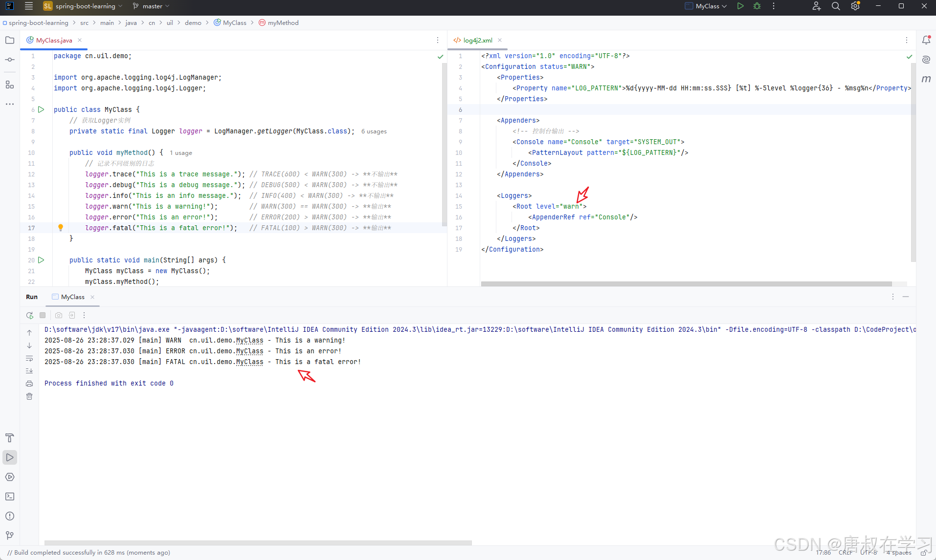The width and height of the screenshot is (936, 560).
Task: Open the Project tool window folder icon
Action: [10, 40]
